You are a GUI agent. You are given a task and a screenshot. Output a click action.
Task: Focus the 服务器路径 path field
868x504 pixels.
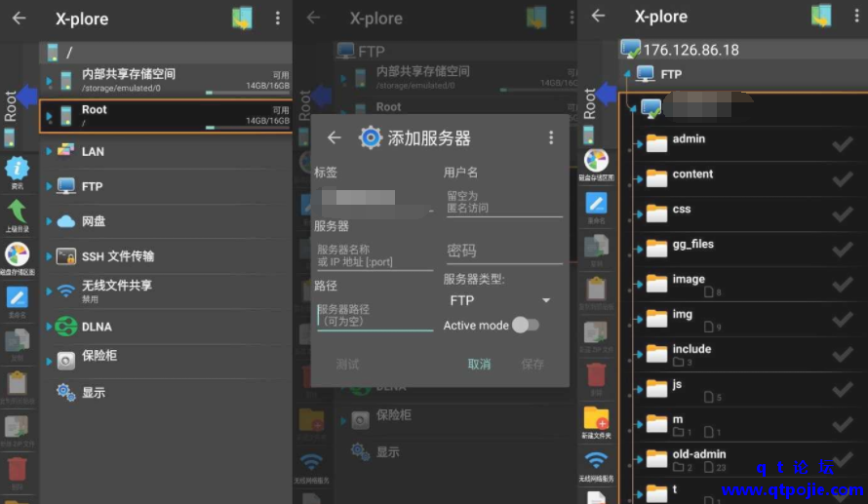tap(375, 316)
